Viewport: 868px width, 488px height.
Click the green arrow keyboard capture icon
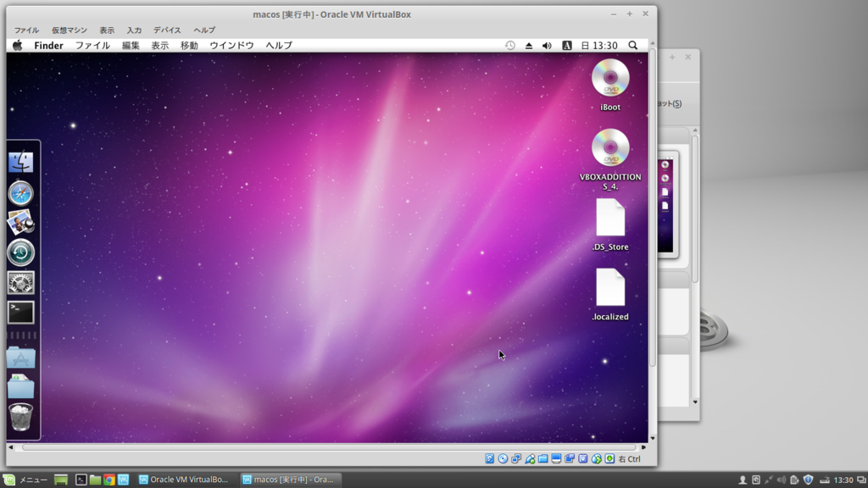pyautogui.click(x=609, y=458)
